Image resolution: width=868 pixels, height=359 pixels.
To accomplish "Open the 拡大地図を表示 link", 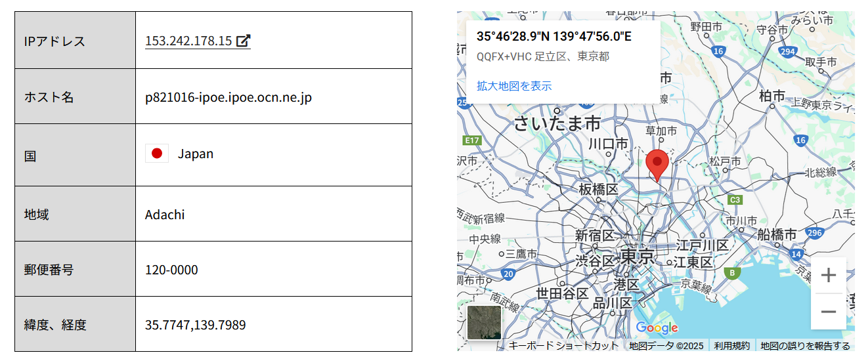I will click(514, 86).
